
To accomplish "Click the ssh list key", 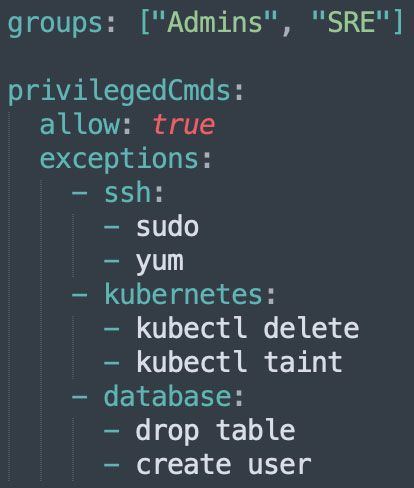I will click(x=127, y=193).
